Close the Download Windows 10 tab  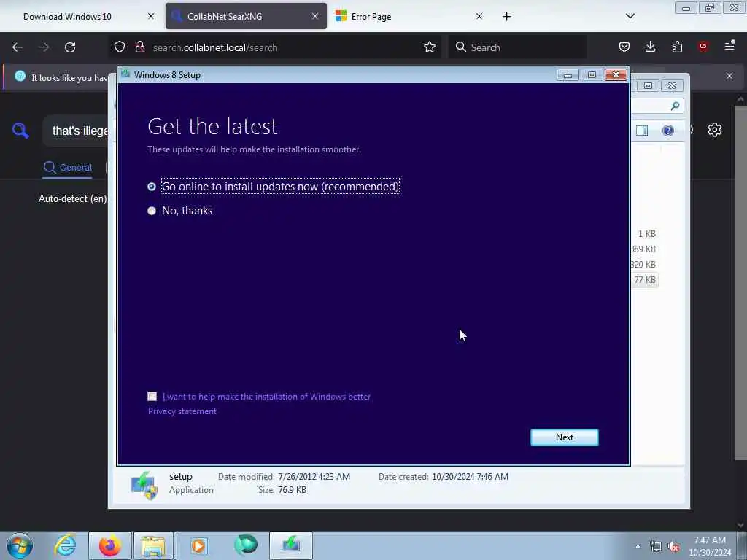coord(151,16)
